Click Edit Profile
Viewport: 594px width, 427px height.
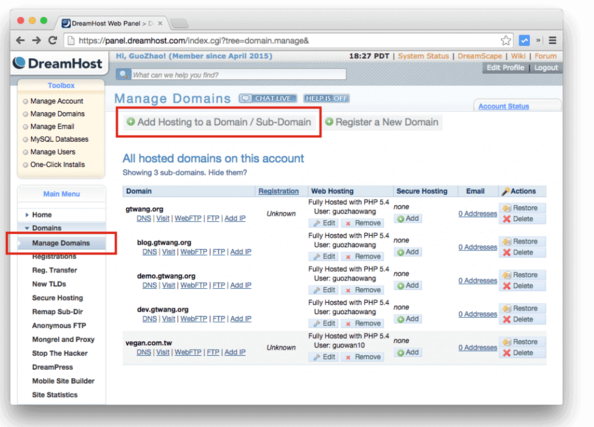pos(505,68)
